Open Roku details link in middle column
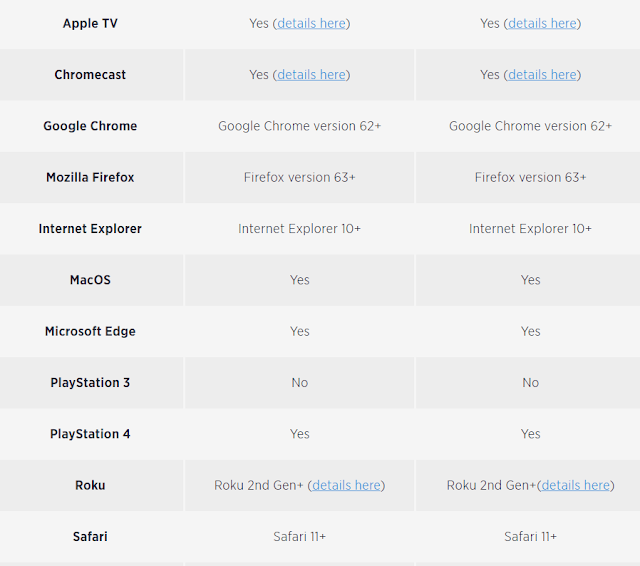The width and height of the screenshot is (640, 566). (x=346, y=485)
